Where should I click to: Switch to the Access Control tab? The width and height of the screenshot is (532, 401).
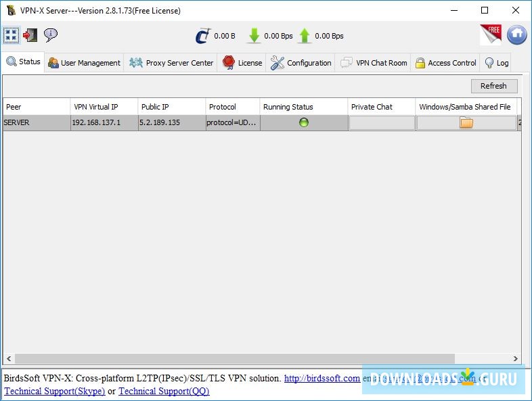click(x=445, y=63)
